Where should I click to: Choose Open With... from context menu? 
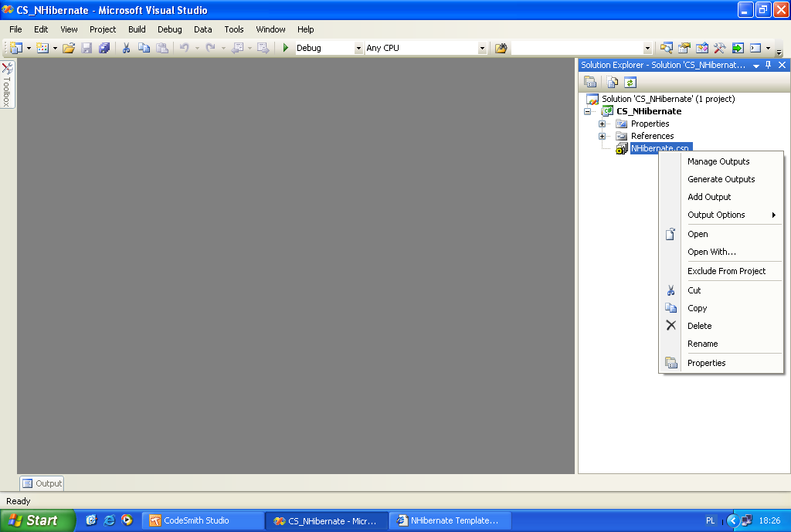722,252
